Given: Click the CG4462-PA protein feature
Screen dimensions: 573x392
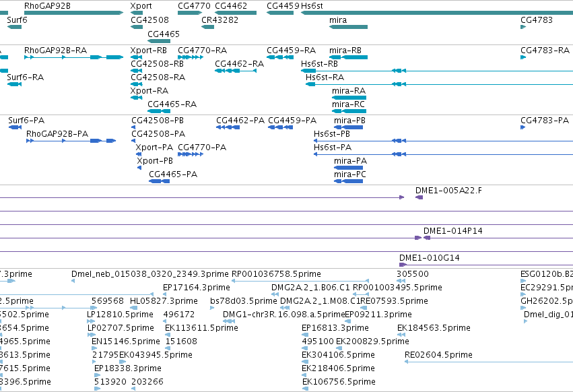Looking at the screenshot, I should [x=228, y=127].
